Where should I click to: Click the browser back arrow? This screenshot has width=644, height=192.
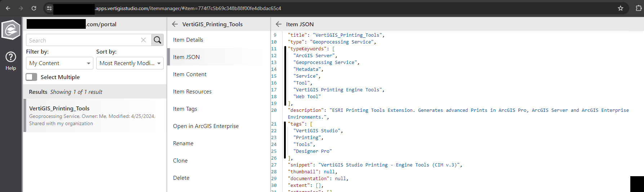pyautogui.click(x=8, y=8)
